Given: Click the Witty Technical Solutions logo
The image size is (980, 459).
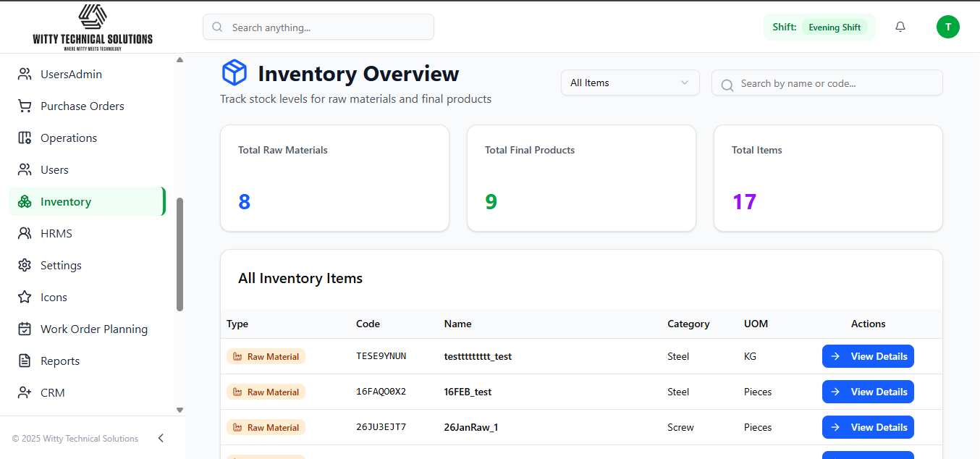Looking at the screenshot, I should 92,27.
